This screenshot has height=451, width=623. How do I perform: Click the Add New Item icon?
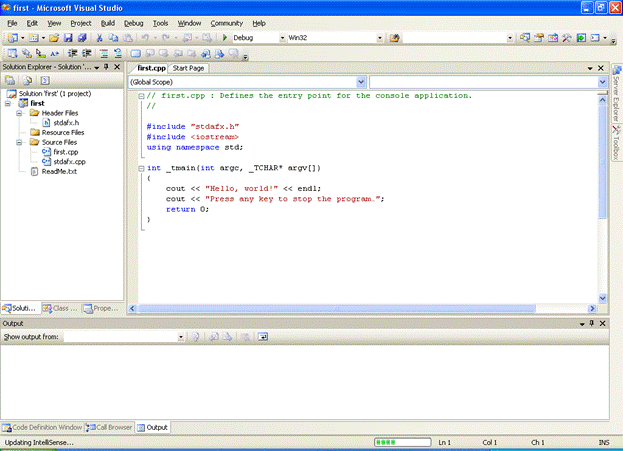click(x=34, y=38)
